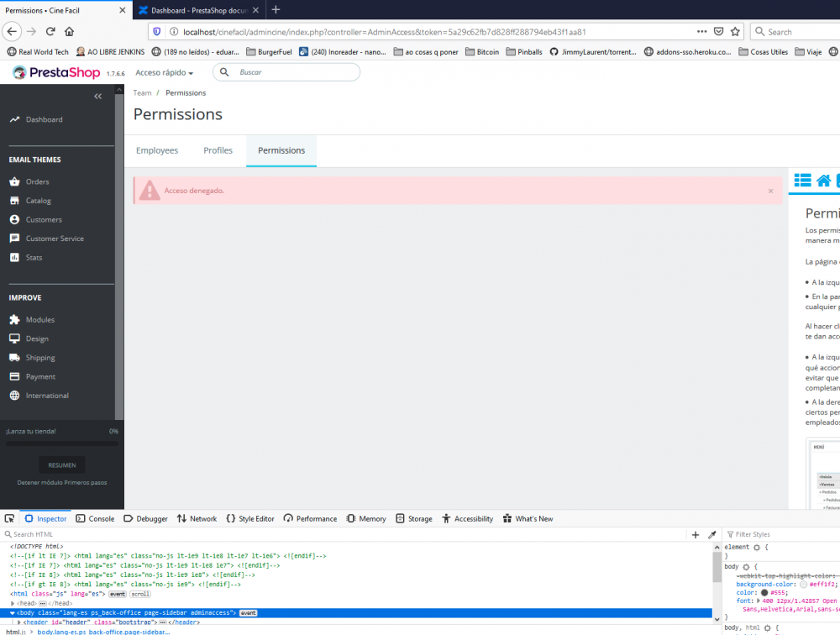The image size is (840, 635).
Task: Expand the header element in inspector
Action: point(18,622)
